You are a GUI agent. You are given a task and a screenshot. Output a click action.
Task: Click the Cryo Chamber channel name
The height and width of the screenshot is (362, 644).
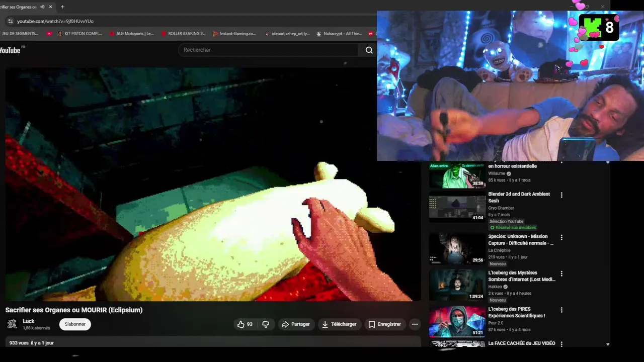click(501, 208)
